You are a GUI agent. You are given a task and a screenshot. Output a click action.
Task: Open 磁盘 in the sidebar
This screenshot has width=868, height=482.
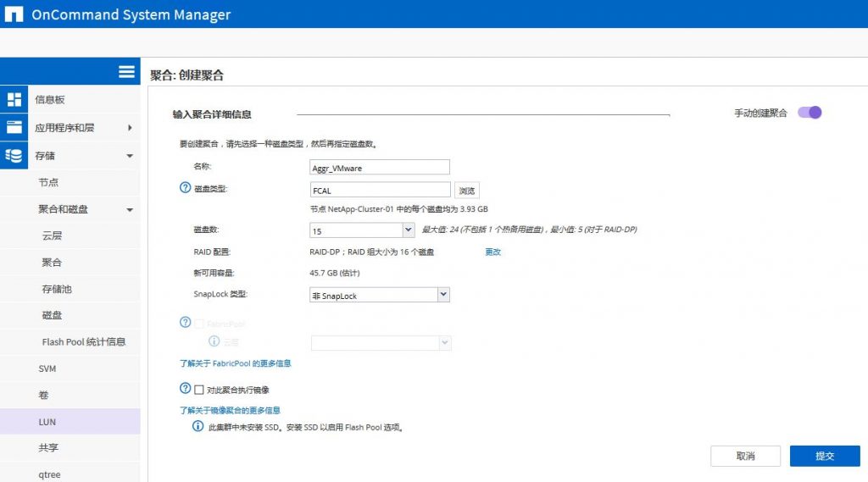click(52, 315)
